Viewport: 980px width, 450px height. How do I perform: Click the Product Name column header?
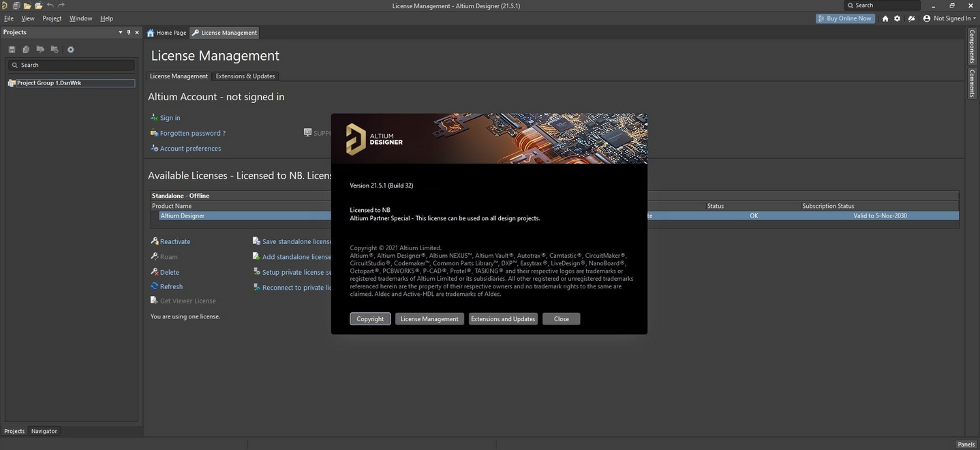point(172,206)
